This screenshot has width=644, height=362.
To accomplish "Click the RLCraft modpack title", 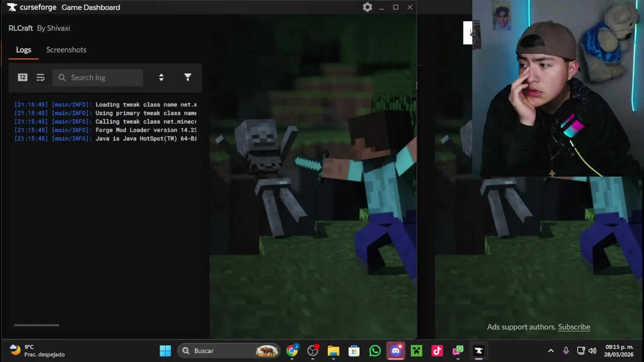I will click(21, 28).
